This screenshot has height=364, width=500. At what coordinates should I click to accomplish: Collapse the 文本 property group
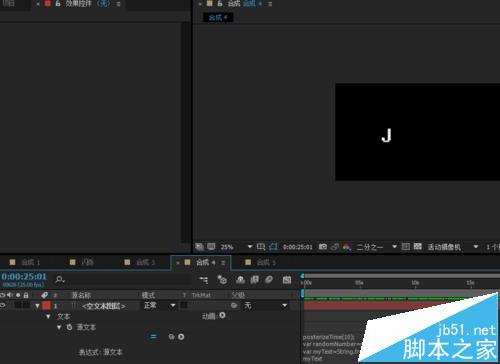pos(48,316)
